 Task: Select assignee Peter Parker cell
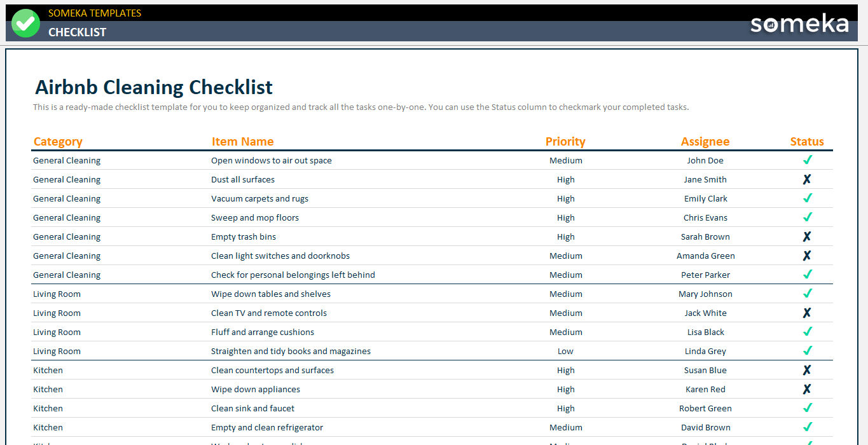705,275
